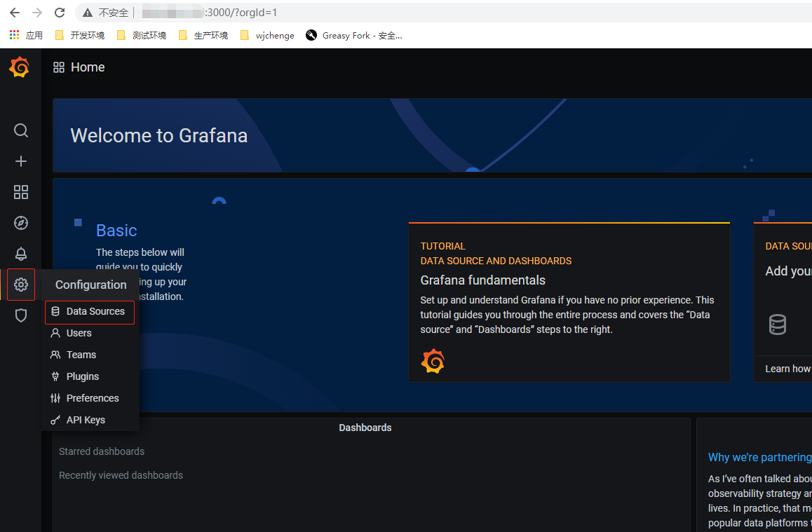Click the Configuration gear icon
Screen dimensions: 812x532
click(21, 285)
